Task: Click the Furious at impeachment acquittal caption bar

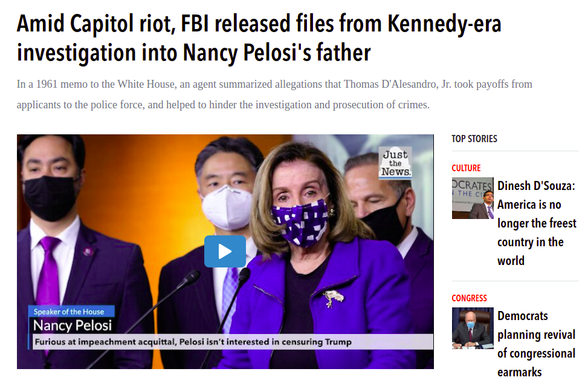Action: 231,342
